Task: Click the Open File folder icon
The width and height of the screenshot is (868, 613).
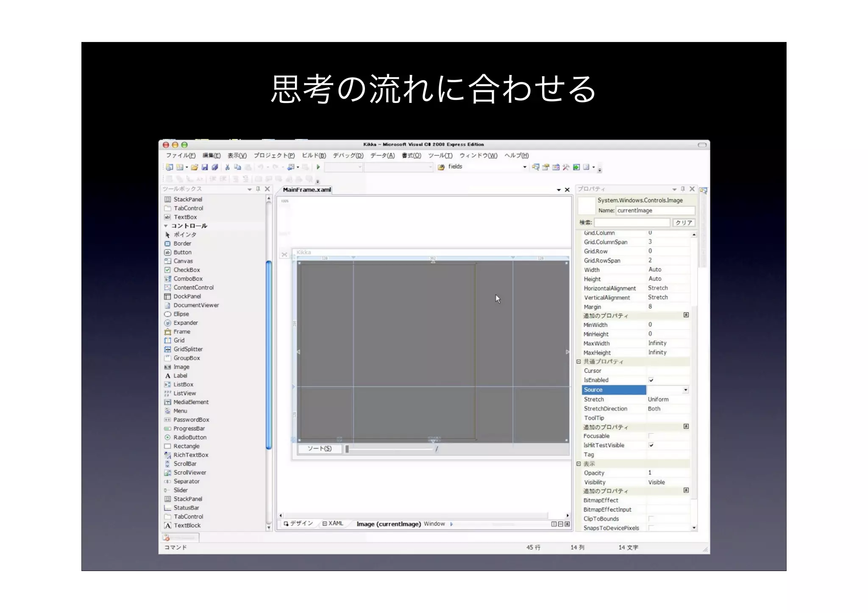Action: [x=195, y=167]
